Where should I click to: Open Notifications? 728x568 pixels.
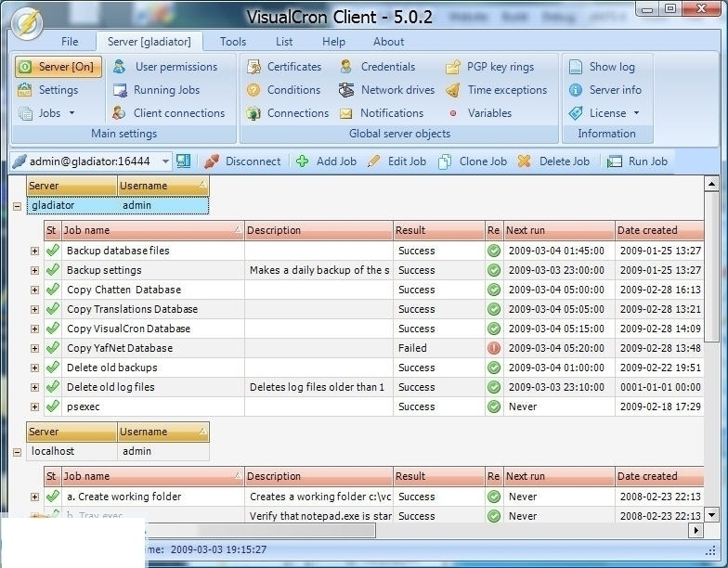coord(382,113)
